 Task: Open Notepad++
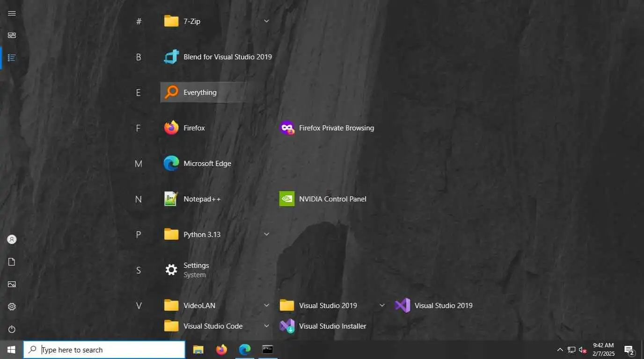click(x=218, y=199)
